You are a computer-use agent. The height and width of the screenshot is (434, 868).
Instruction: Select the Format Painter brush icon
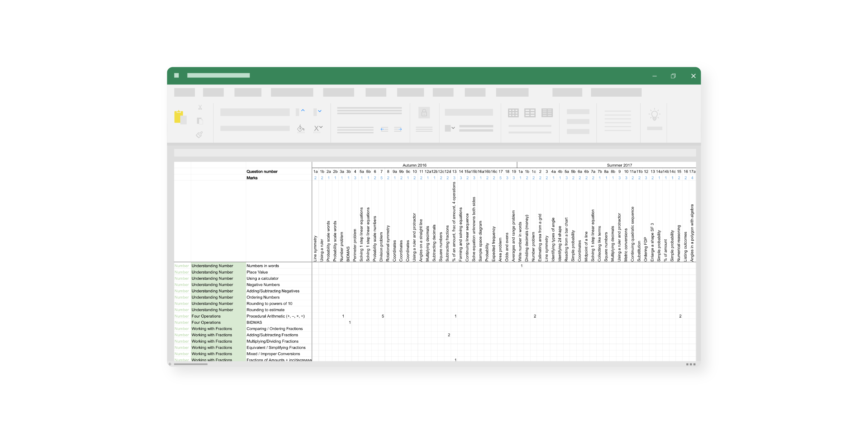click(x=199, y=135)
